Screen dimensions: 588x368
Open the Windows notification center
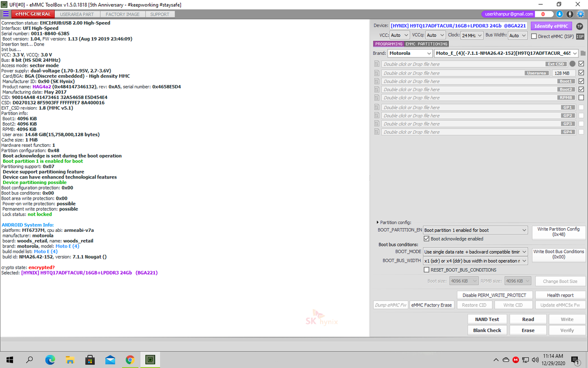click(x=575, y=360)
